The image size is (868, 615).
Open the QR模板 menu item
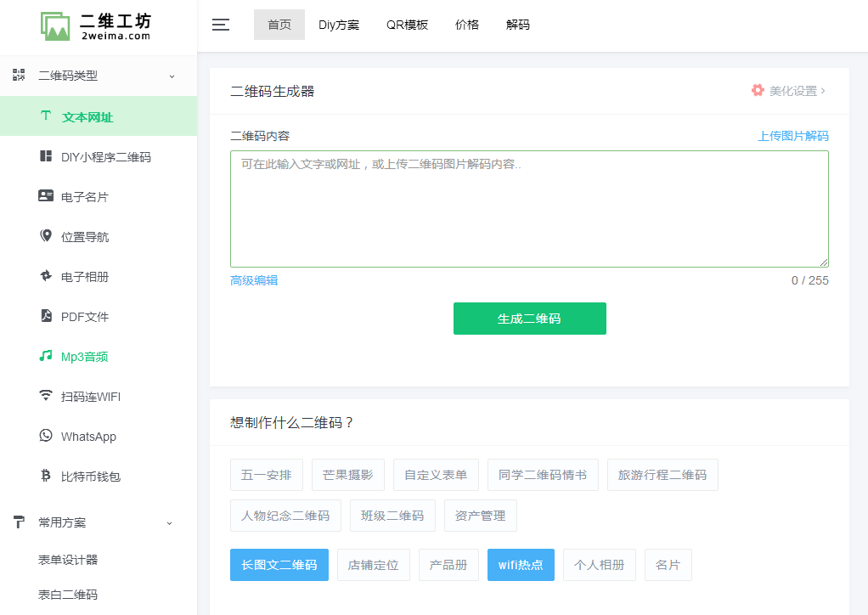point(407,25)
